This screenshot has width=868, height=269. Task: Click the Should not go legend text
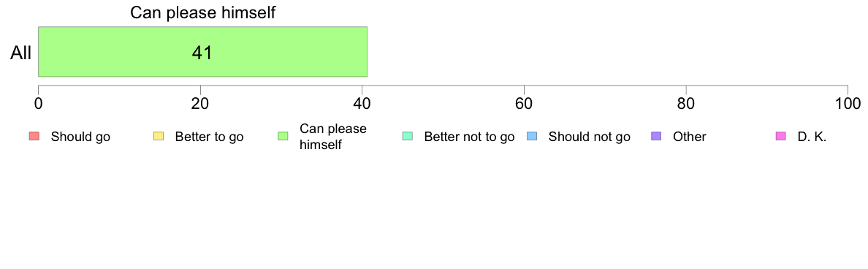(x=590, y=137)
